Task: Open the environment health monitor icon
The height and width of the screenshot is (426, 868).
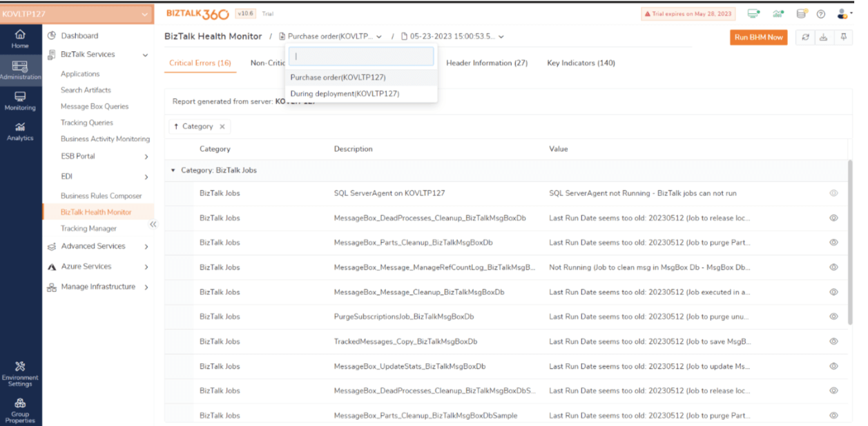Action: 753,13
